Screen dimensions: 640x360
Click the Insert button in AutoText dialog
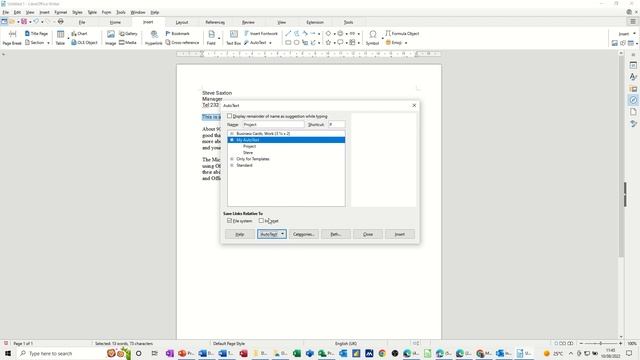400,234
